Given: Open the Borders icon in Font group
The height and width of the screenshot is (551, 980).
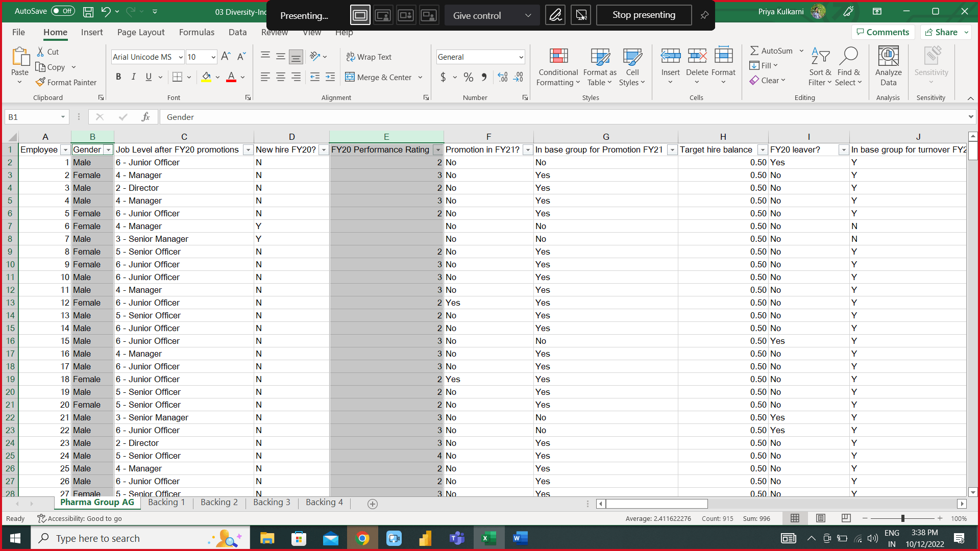Looking at the screenshot, I should pyautogui.click(x=177, y=77).
